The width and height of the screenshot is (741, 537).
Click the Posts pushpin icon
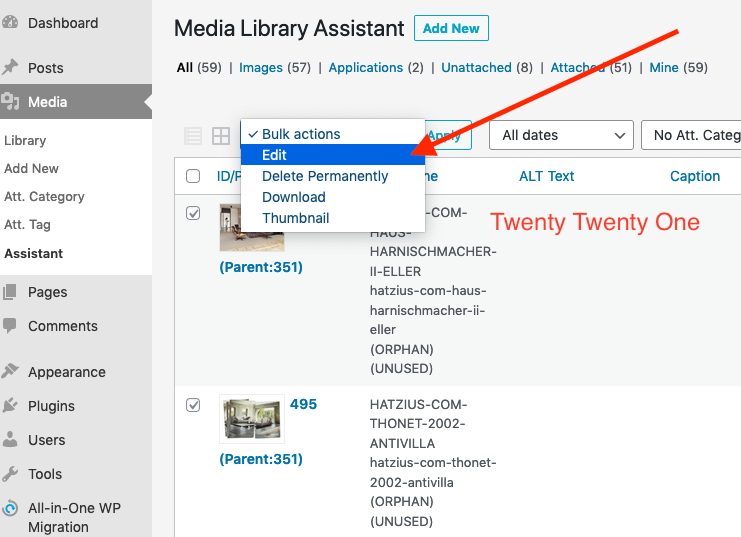click(x=11, y=68)
